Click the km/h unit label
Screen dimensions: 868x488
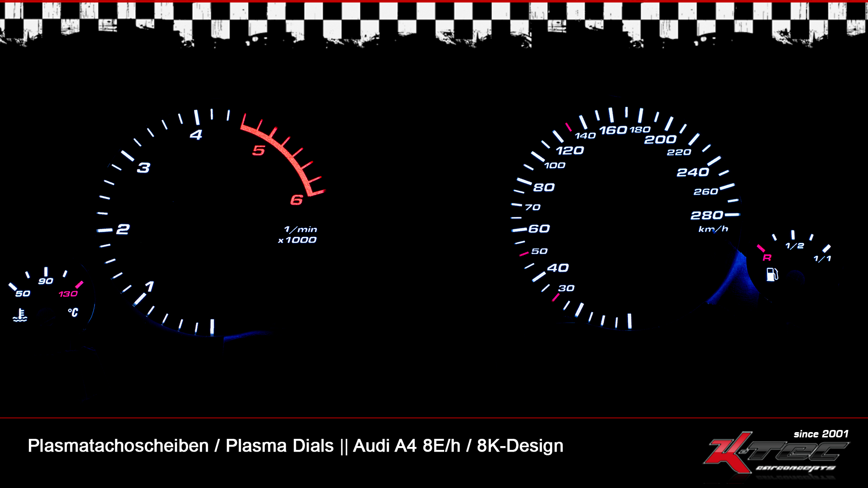713,229
